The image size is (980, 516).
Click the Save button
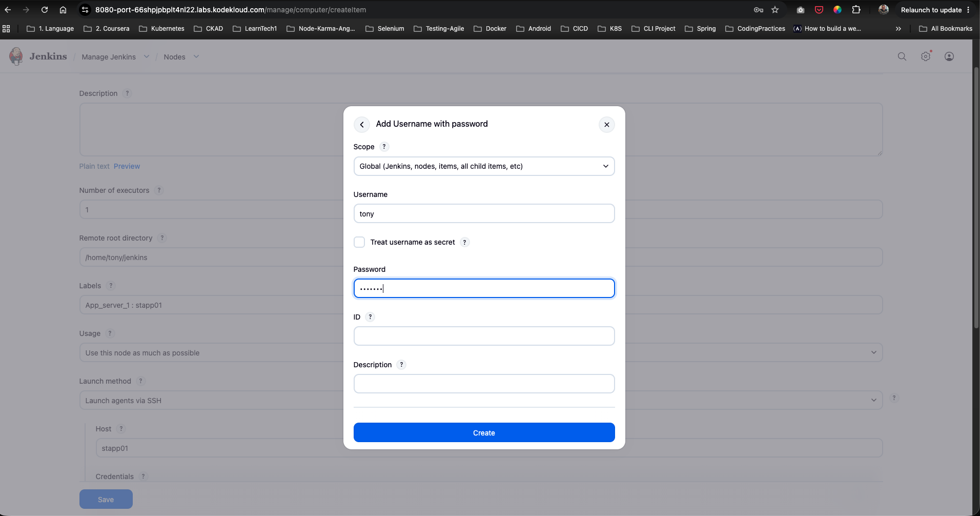tap(106, 499)
